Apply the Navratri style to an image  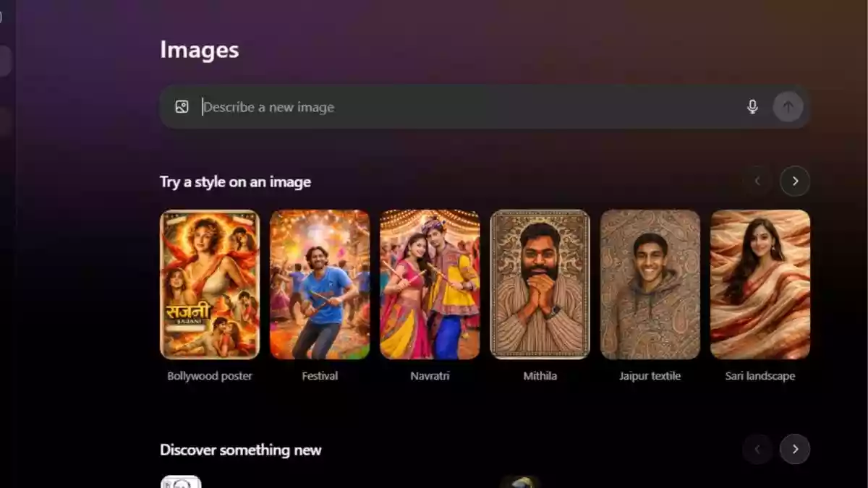[x=430, y=285]
